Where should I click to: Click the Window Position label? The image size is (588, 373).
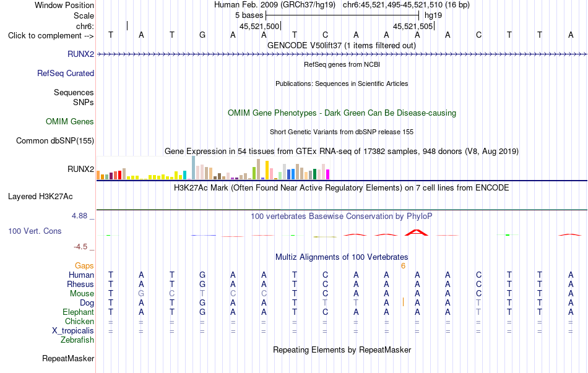tap(64, 5)
